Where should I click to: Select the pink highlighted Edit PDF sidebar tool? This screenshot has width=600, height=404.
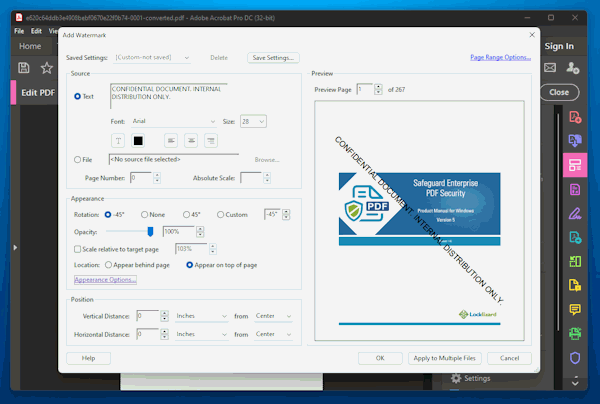pyautogui.click(x=575, y=165)
